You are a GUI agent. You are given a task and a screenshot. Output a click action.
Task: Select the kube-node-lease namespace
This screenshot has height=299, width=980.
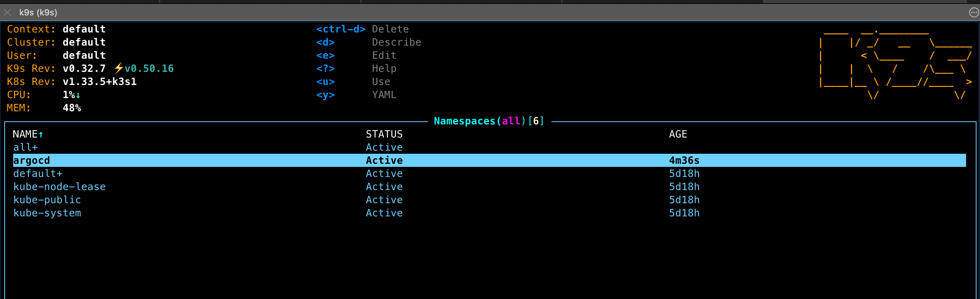(60, 187)
